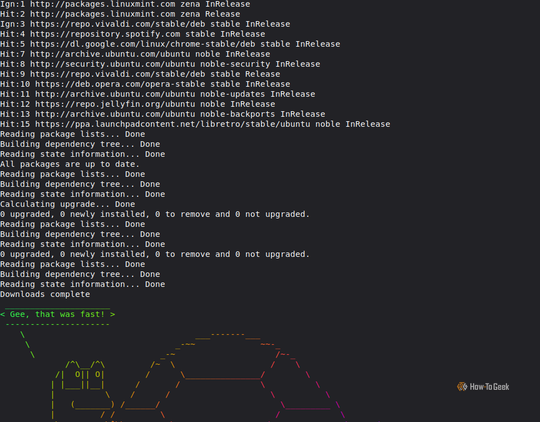
Task: Click the ppa.launchpadcontent.net libretro line
Action: pyautogui.click(x=195, y=124)
